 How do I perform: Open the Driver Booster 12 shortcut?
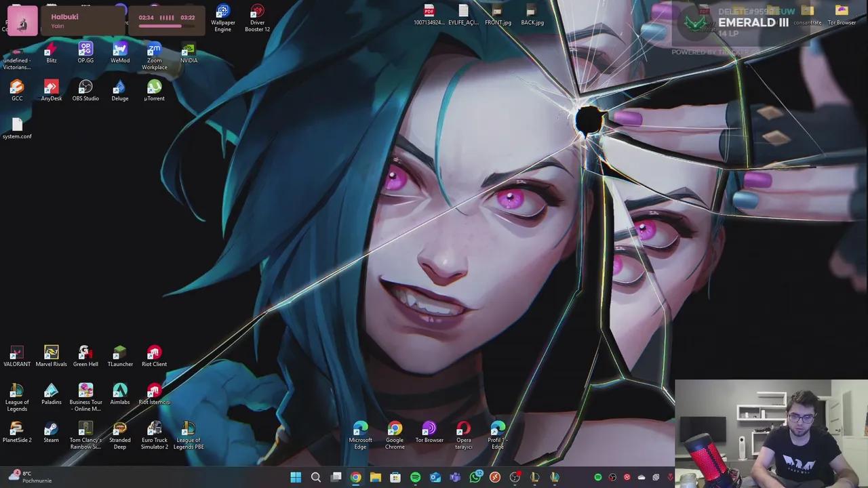pos(257,18)
